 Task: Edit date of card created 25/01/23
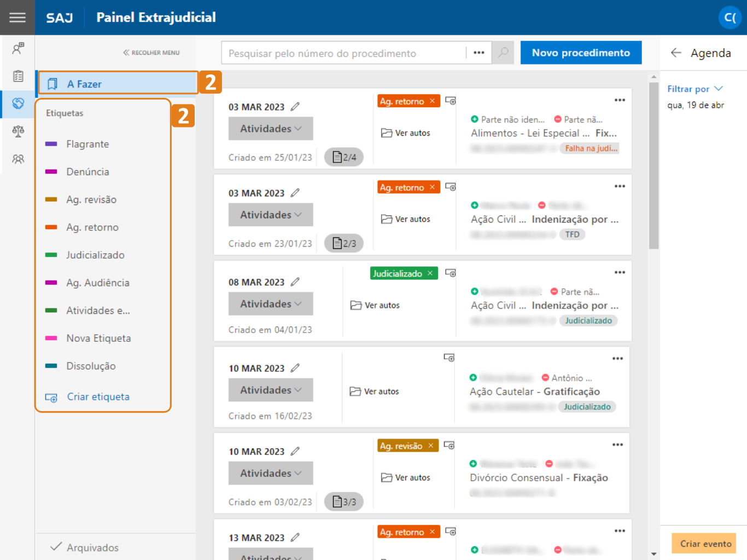pyautogui.click(x=295, y=107)
